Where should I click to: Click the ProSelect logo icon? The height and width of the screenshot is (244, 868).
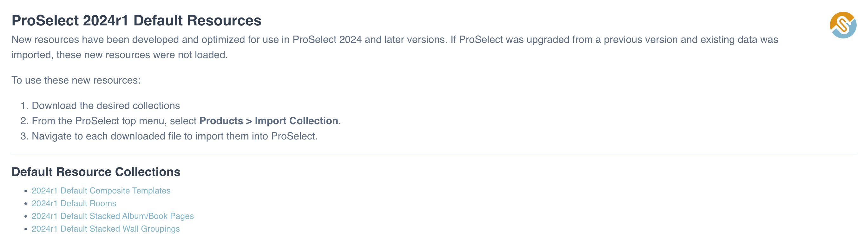(843, 25)
